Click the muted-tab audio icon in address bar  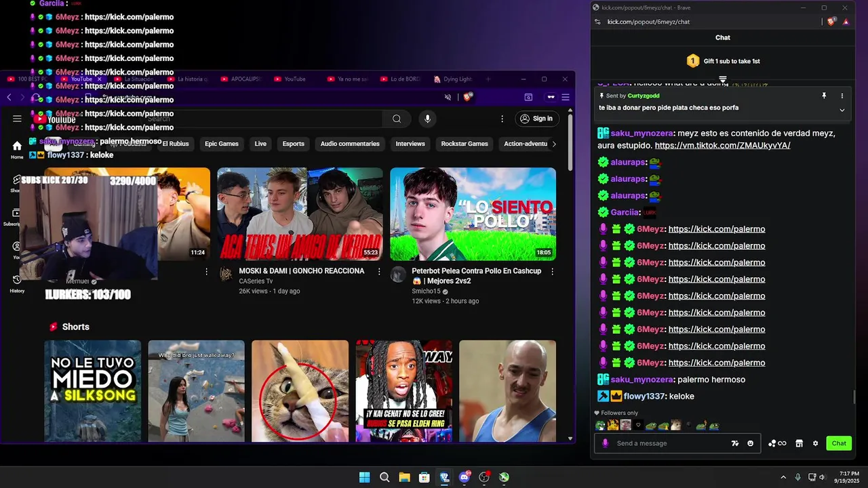tap(448, 98)
